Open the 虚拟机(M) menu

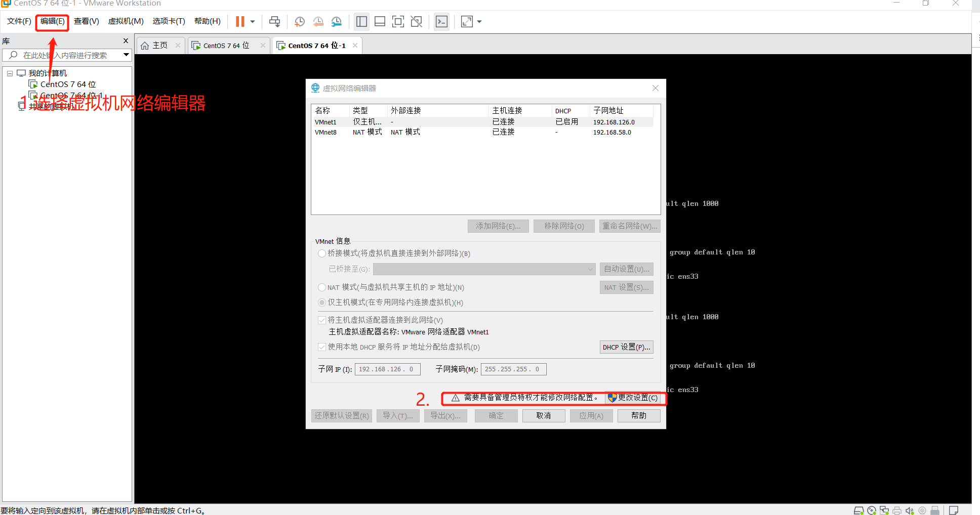[x=126, y=21]
